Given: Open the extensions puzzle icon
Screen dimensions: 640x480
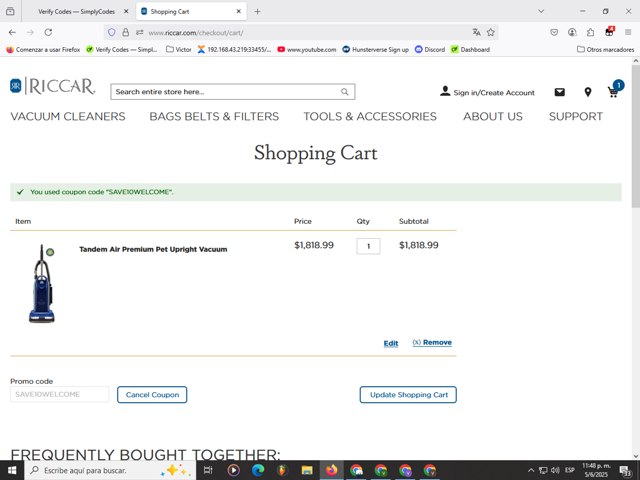Looking at the screenshot, I should pos(591,32).
